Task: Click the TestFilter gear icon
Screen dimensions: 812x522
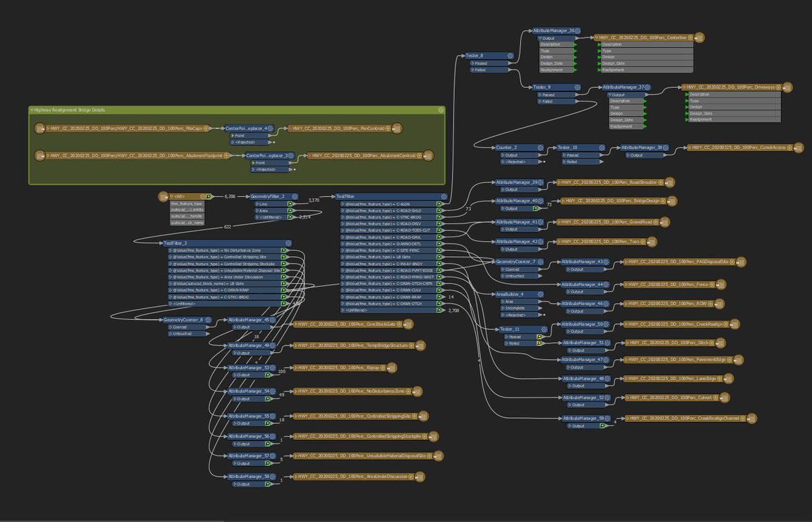Action: [x=443, y=196]
